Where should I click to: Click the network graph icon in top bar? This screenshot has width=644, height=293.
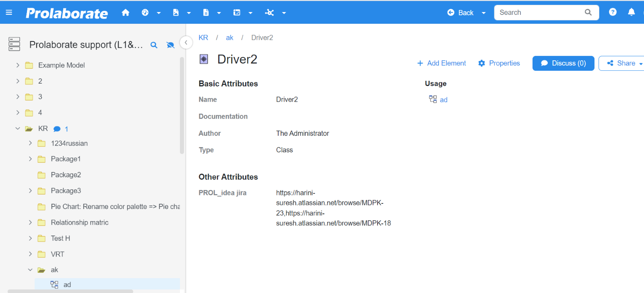(269, 12)
